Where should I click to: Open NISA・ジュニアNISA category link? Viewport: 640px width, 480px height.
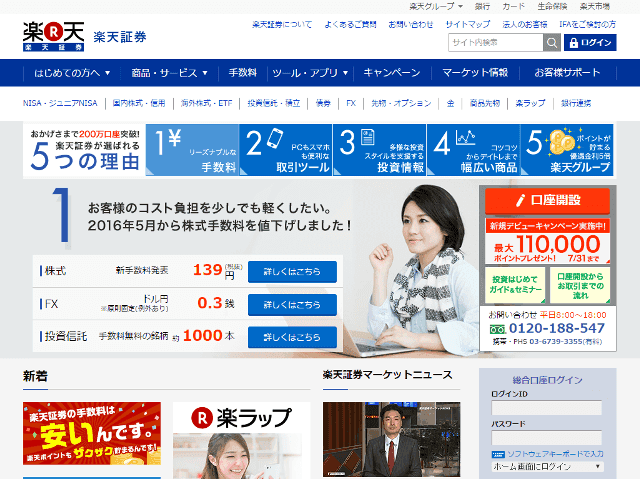[x=60, y=103]
